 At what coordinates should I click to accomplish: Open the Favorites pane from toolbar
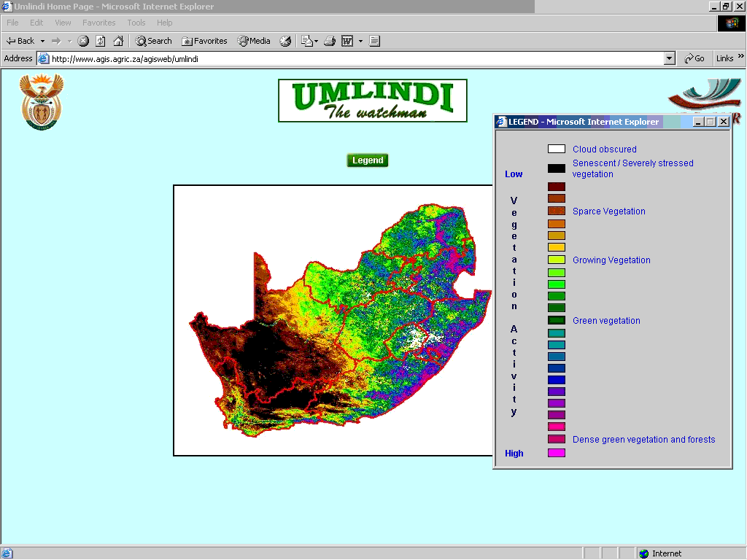click(x=204, y=41)
